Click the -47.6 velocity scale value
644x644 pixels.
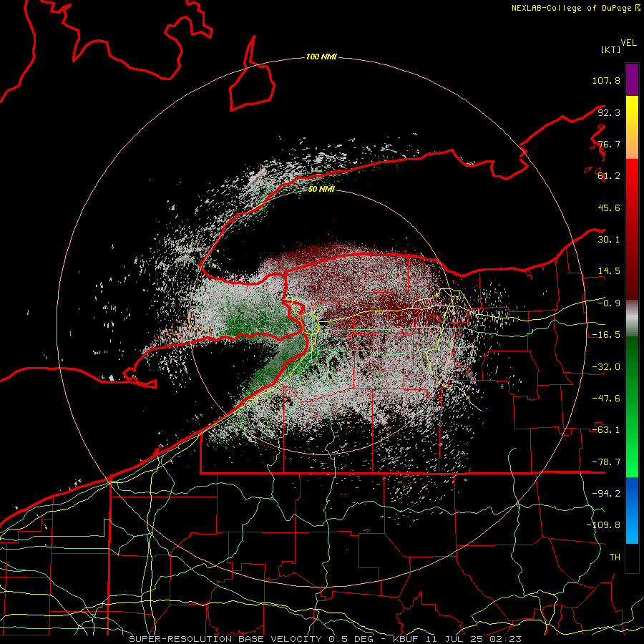[x=606, y=399]
